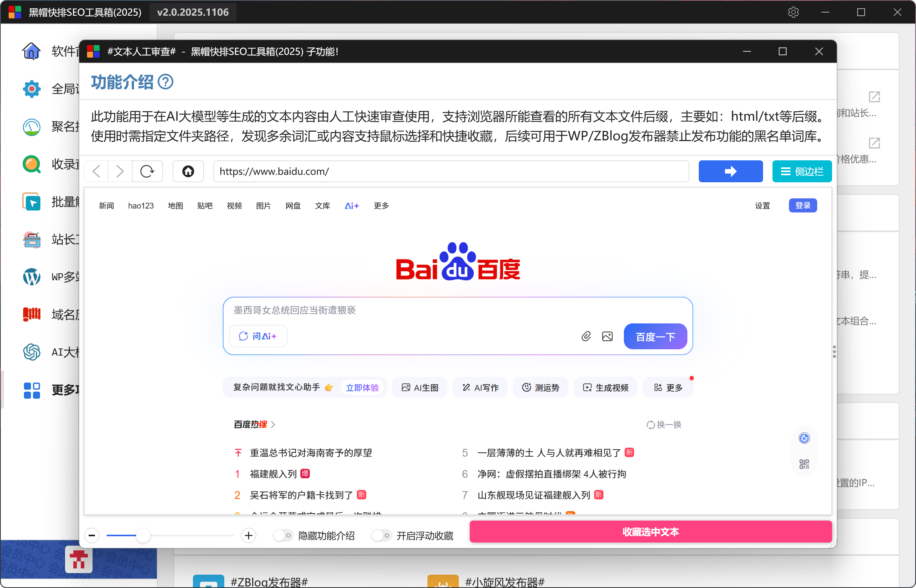This screenshot has width=916, height=588.
Task: Open main window settings gear icon
Action: click(793, 12)
